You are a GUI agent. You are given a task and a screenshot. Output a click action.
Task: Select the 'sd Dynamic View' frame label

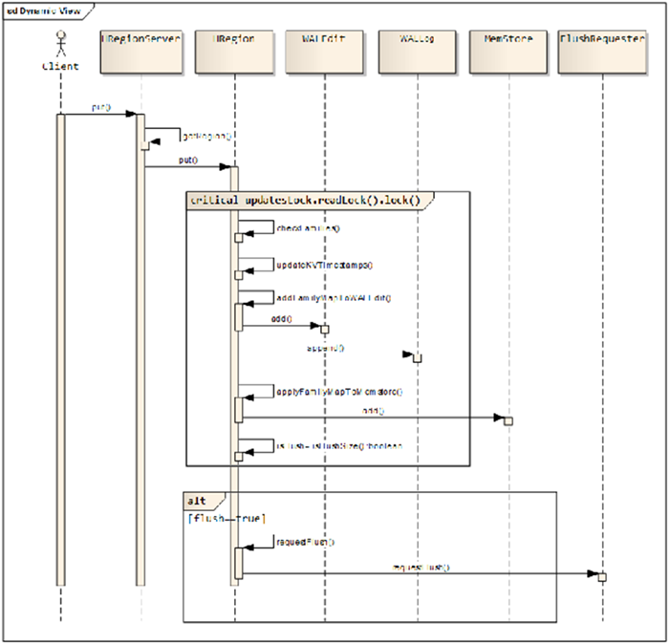point(43,11)
